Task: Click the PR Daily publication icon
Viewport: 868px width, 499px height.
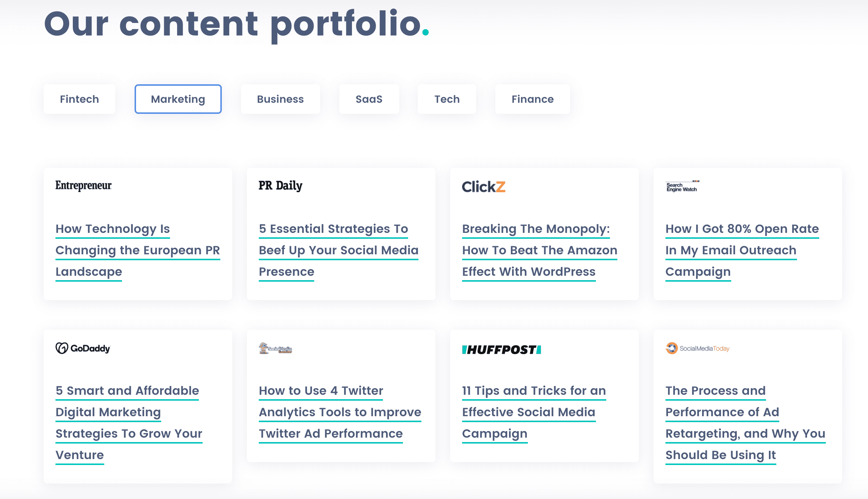Action: pos(280,186)
